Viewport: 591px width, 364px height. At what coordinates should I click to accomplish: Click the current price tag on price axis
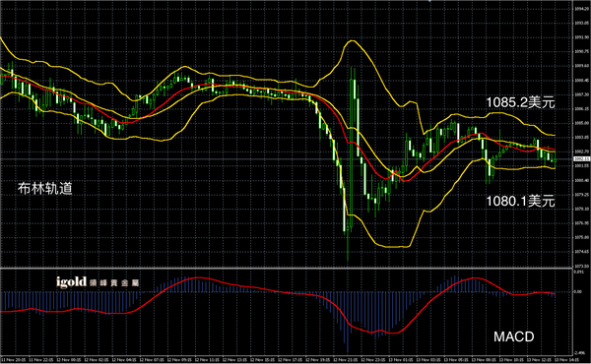(x=581, y=159)
